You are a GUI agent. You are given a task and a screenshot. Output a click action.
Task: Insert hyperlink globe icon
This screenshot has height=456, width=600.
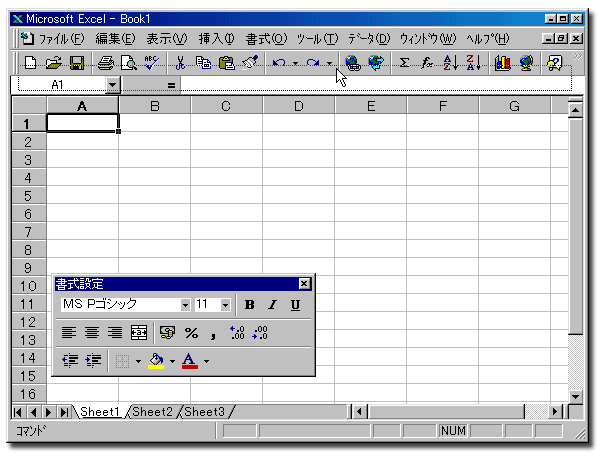(x=352, y=62)
